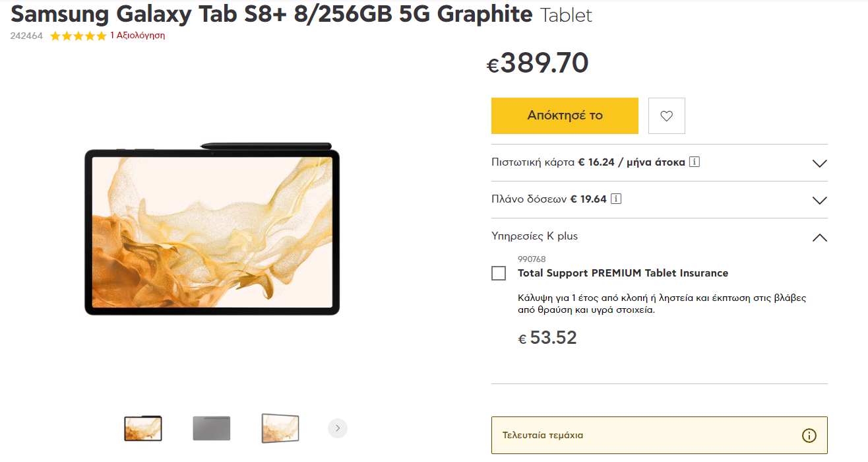Click the heart wishlist icon
This screenshot has height=462, width=868.
pos(666,116)
